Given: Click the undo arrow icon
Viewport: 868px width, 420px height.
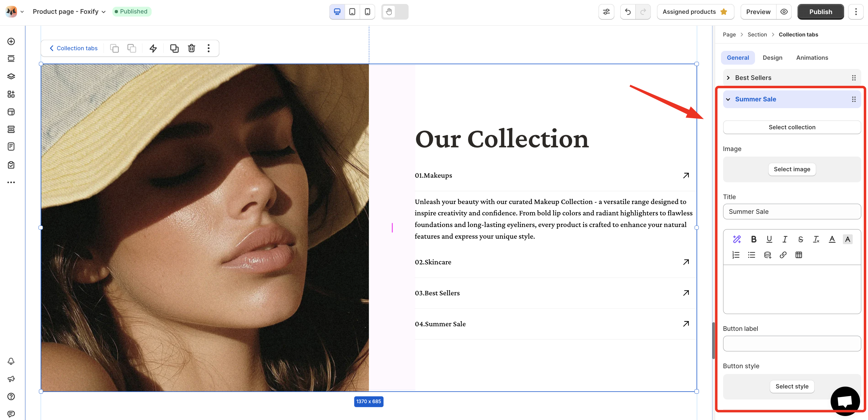Looking at the screenshot, I should click(x=628, y=12).
